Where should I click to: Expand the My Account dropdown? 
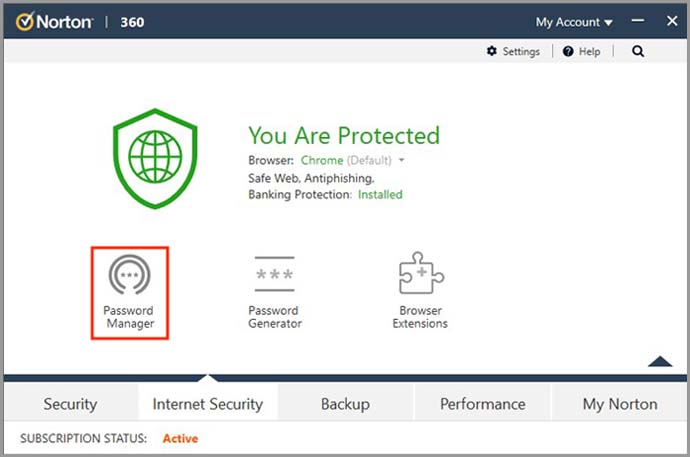(574, 22)
